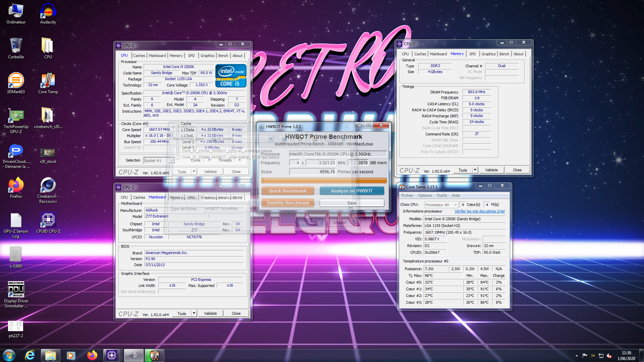Open the Windows Start menu orb
The width and height of the screenshot is (644, 362).
(9, 355)
